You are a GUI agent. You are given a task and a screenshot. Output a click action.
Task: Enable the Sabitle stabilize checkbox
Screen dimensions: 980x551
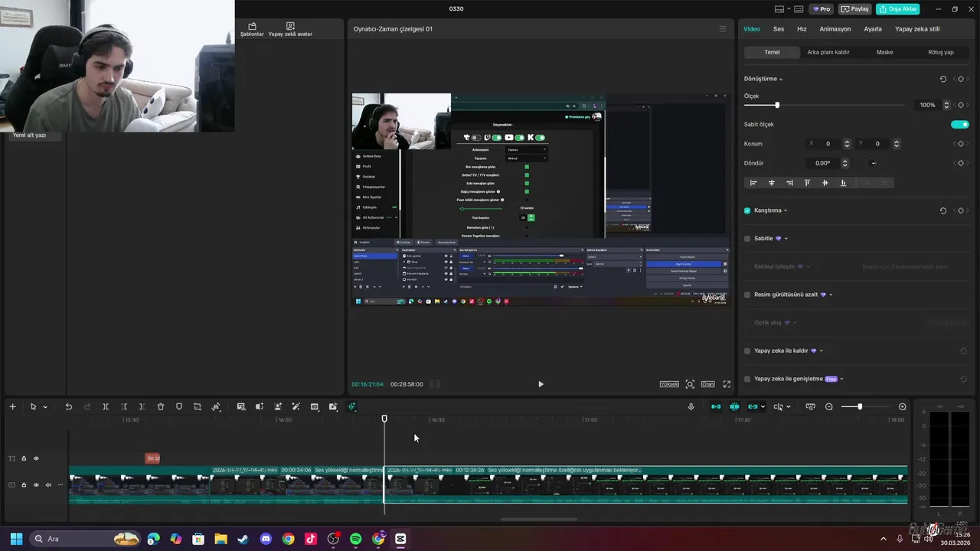pyautogui.click(x=747, y=239)
